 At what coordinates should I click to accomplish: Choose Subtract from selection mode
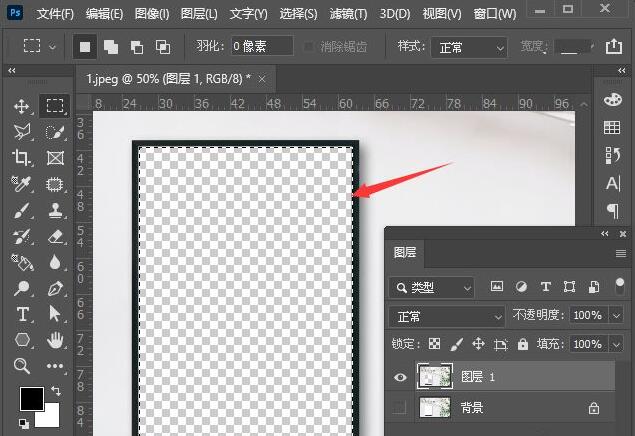point(137,47)
